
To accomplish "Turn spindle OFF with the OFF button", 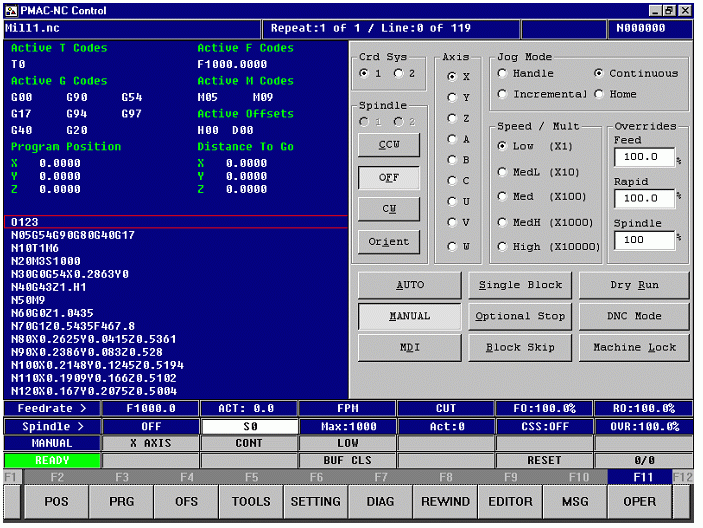I will (389, 177).
